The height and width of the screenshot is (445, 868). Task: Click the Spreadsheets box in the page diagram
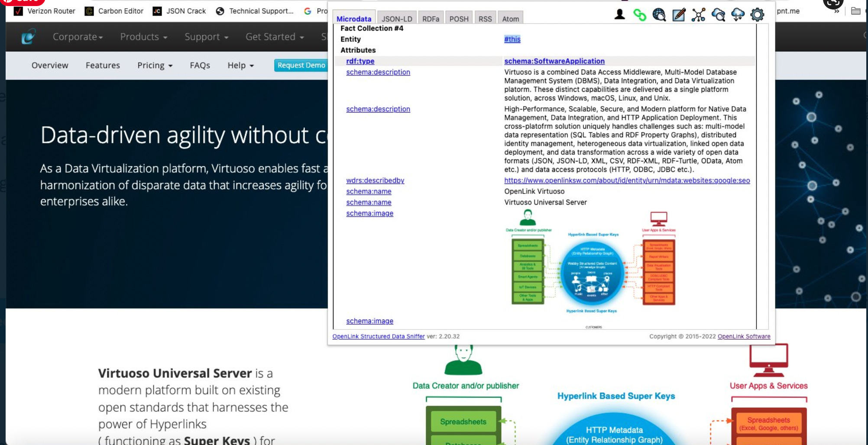click(x=463, y=422)
